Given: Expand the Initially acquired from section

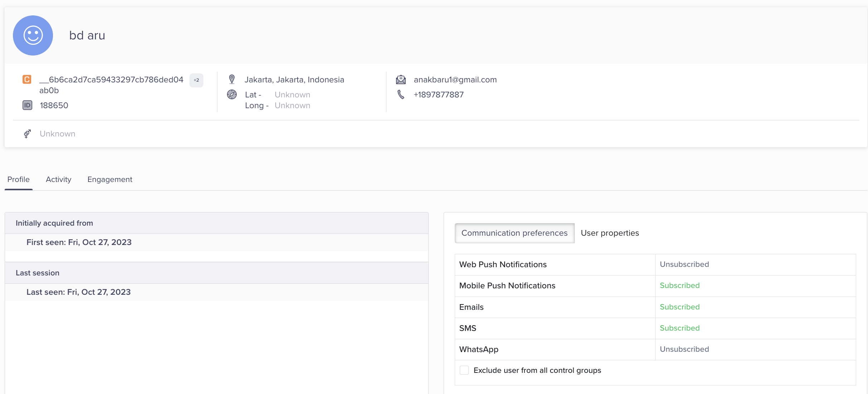Looking at the screenshot, I should [x=216, y=223].
